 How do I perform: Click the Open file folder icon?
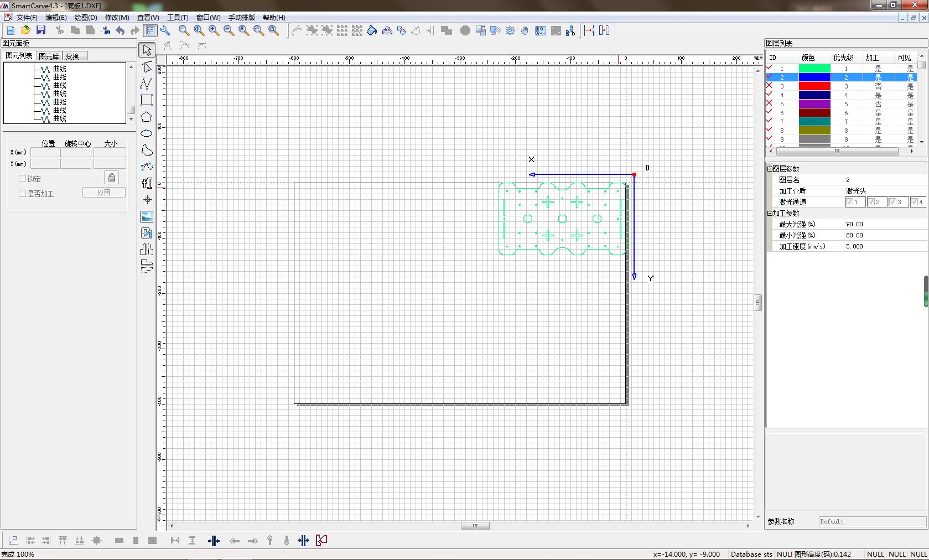[25, 30]
